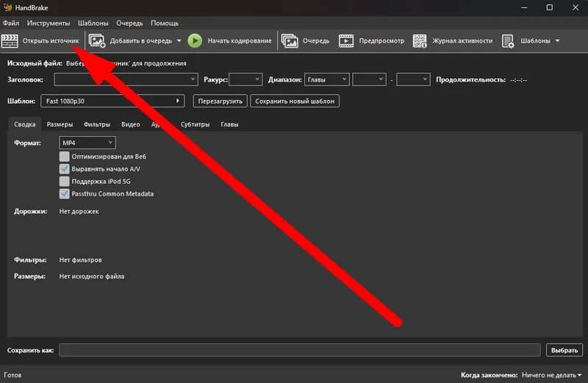Uncheck Passthru Common Metadata checkbox
The image size is (588, 383).
(64, 193)
